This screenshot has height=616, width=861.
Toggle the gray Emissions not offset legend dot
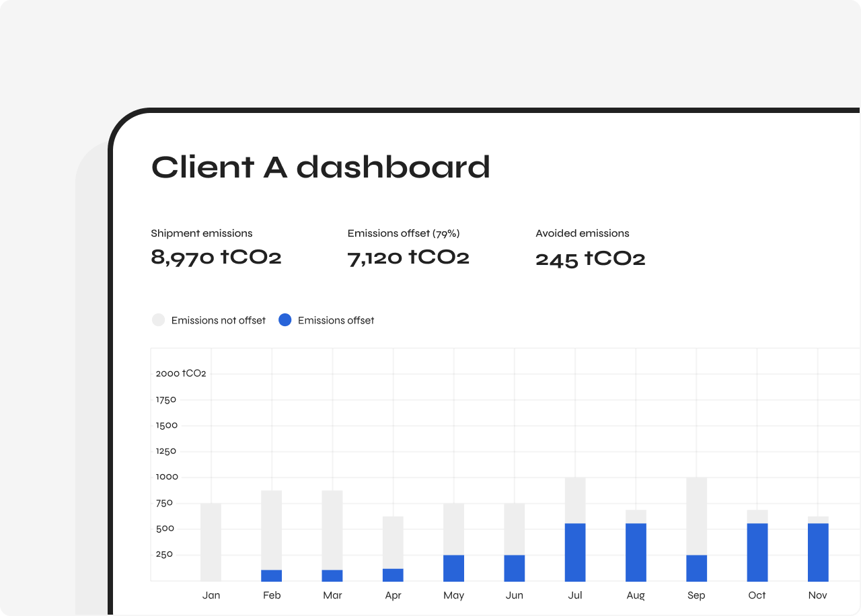click(158, 319)
